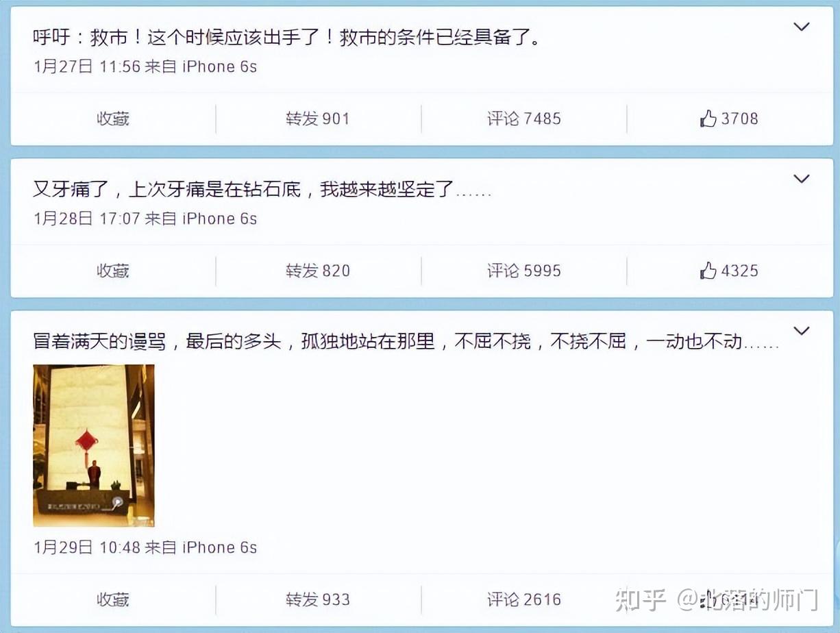Open timestamp link 1月29日 10:48
This screenshot has height=633, width=840.
(87, 547)
